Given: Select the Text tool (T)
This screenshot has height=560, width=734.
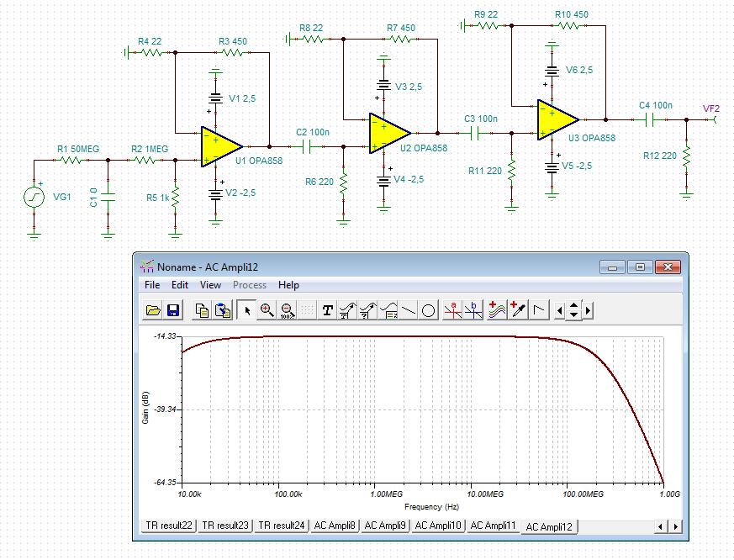Looking at the screenshot, I should coord(328,310).
